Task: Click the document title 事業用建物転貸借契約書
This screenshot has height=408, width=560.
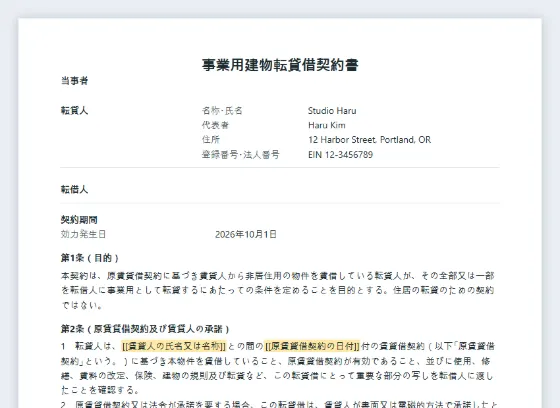Action: pyautogui.click(x=280, y=65)
